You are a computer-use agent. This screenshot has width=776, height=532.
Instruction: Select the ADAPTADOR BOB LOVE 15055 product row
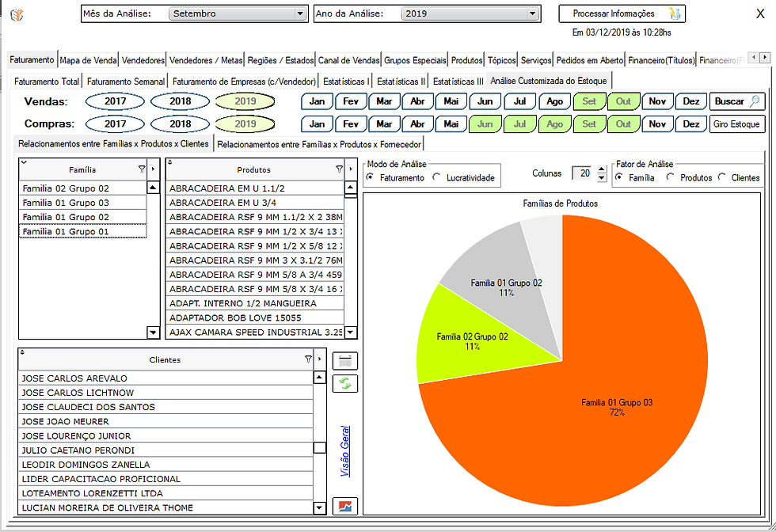[255, 317]
